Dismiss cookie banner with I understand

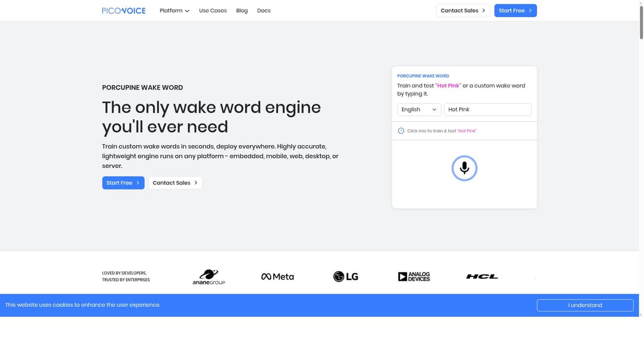tap(585, 305)
